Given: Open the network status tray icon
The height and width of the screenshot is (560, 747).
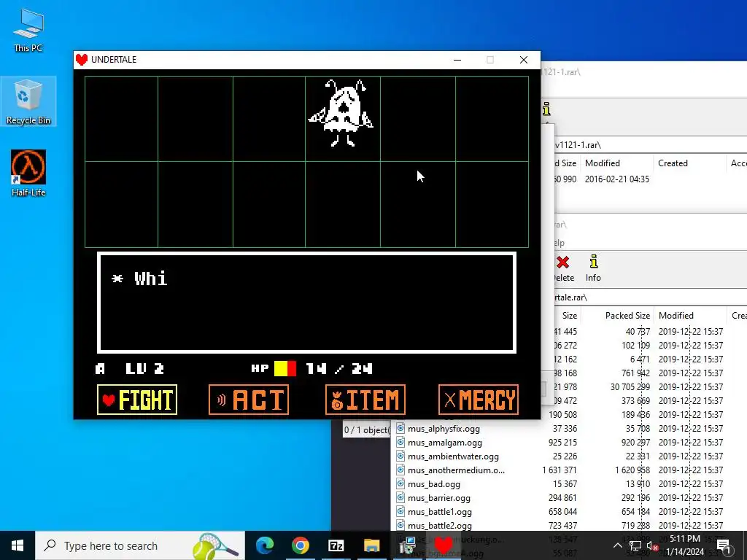Looking at the screenshot, I should (635, 545).
